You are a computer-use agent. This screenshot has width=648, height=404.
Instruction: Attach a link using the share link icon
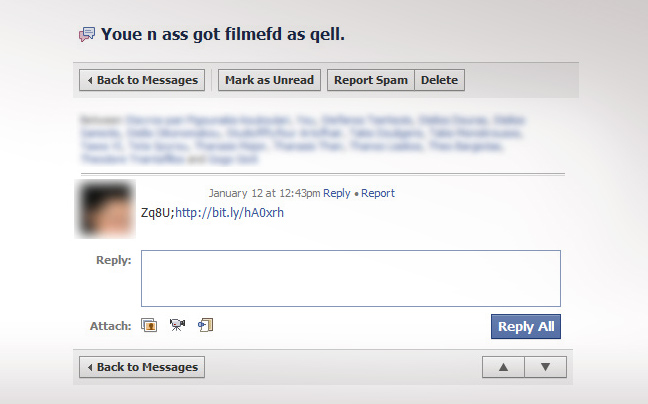(x=205, y=325)
